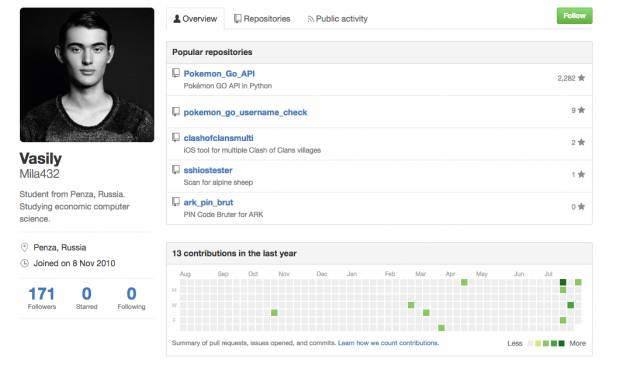
Task: View the 171 Followers list
Action: coord(42,298)
